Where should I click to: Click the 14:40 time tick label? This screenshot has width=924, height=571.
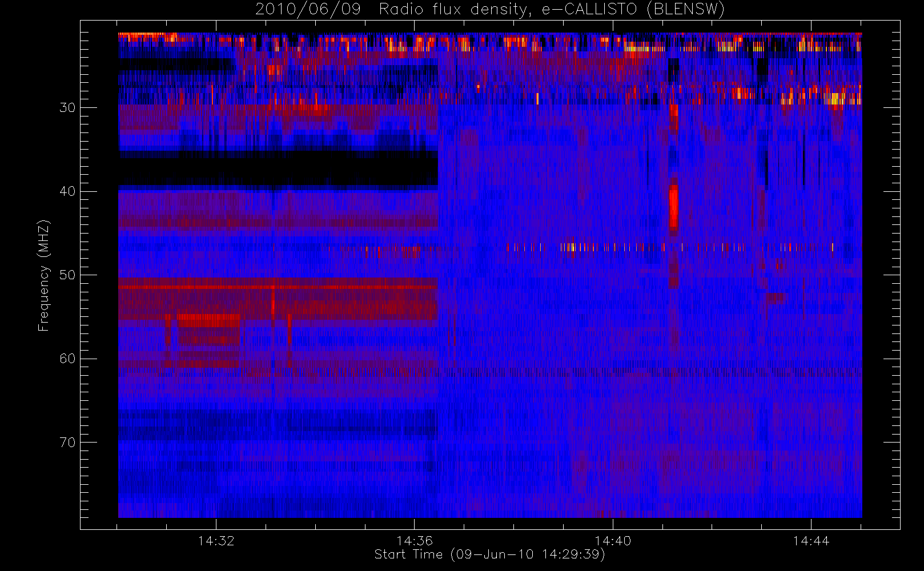click(x=613, y=540)
